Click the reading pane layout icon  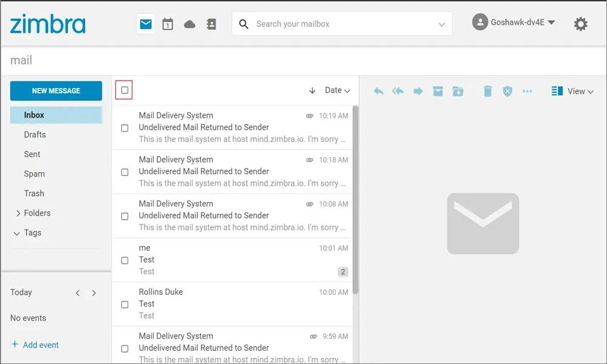557,91
